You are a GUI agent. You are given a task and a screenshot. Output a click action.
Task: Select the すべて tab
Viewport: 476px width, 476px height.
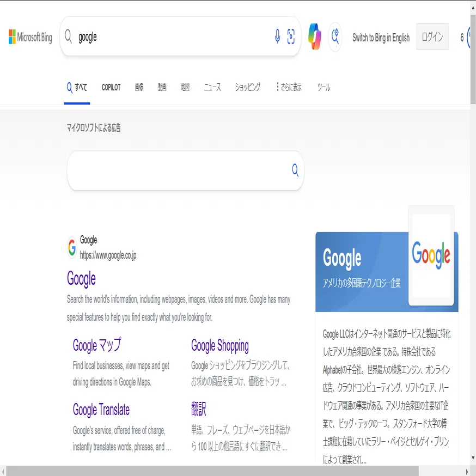coord(77,88)
